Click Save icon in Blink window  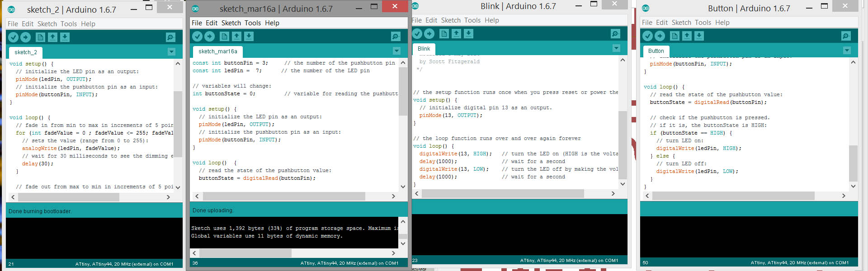(469, 33)
